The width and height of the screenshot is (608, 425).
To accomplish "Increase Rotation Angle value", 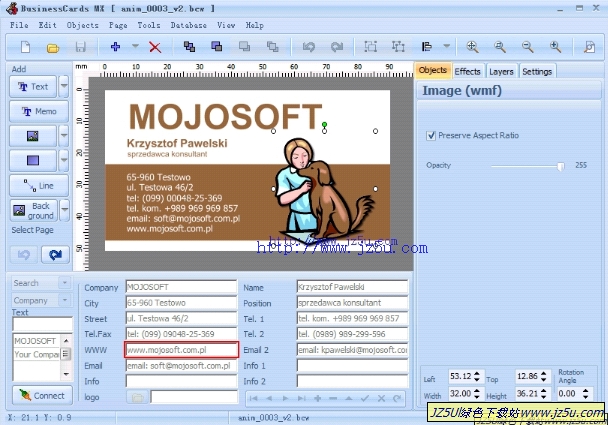I will [586, 391].
